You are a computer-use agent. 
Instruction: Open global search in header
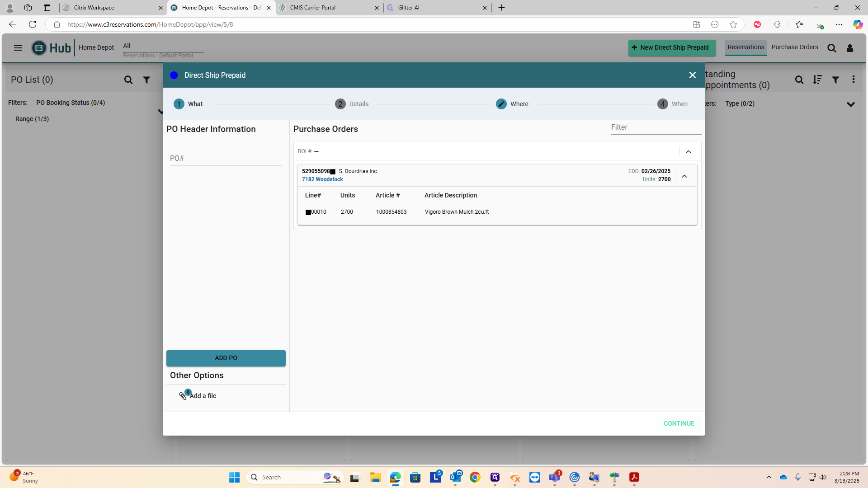832,48
